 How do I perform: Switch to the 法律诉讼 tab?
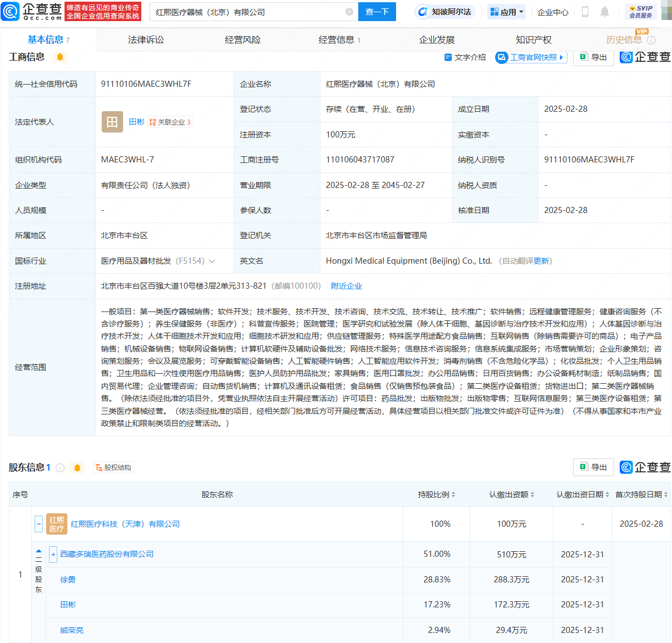pyautogui.click(x=146, y=39)
